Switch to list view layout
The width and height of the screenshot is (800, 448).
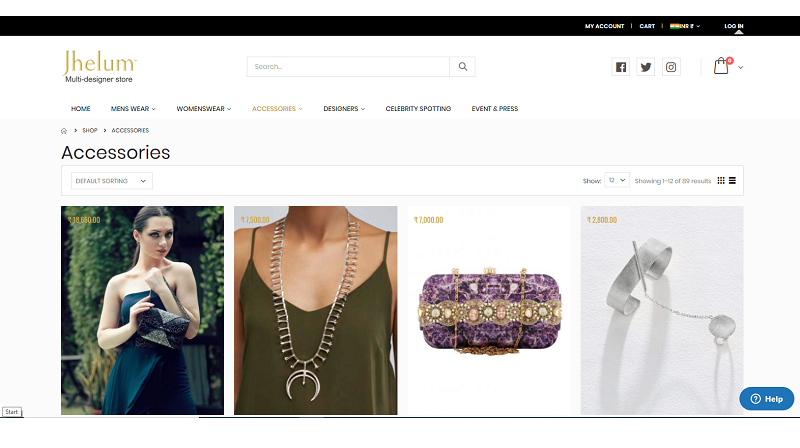coord(732,181)
